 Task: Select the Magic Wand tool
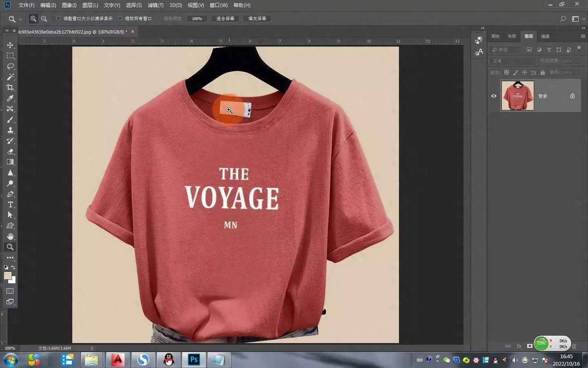[10, 77]
